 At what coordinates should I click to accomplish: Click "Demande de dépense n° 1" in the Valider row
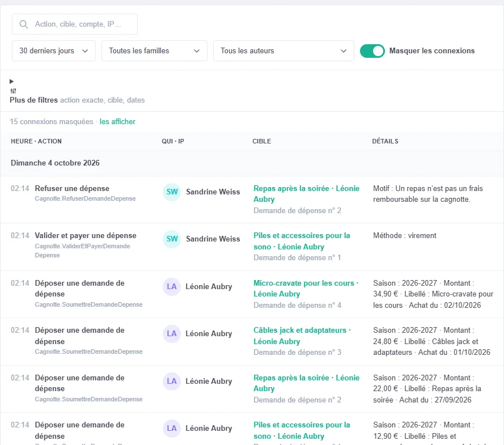297,258
